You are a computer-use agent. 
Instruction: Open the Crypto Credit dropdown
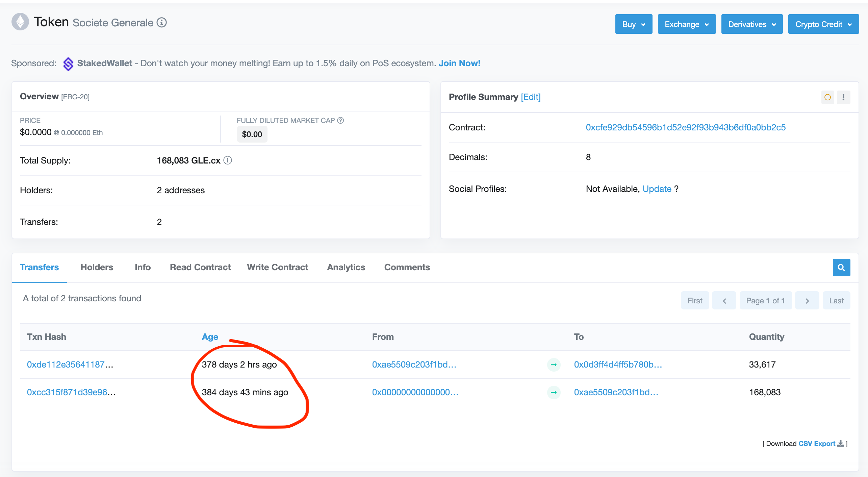pyautogui.click(x=823, y=24)
